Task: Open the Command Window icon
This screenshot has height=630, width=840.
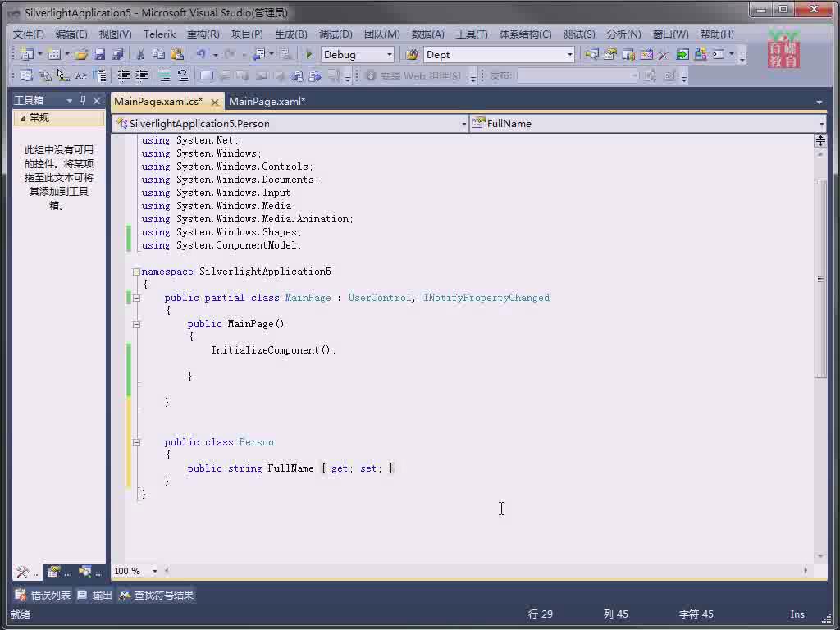Action: point(719,54)
